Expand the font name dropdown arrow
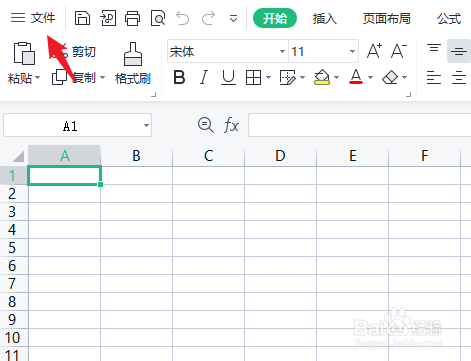Viewport: 471px width, 361px height. tap(282, 51)
